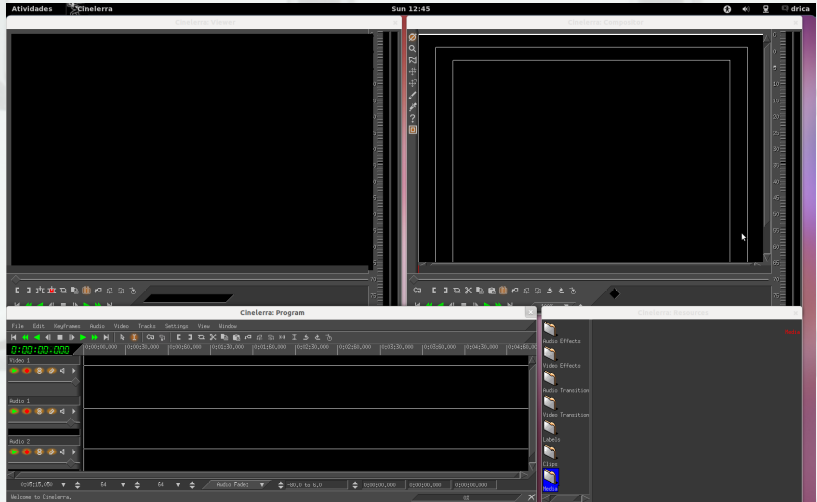
Task: Play in reverse in the Program transport
Action: [x=37, y=337]
